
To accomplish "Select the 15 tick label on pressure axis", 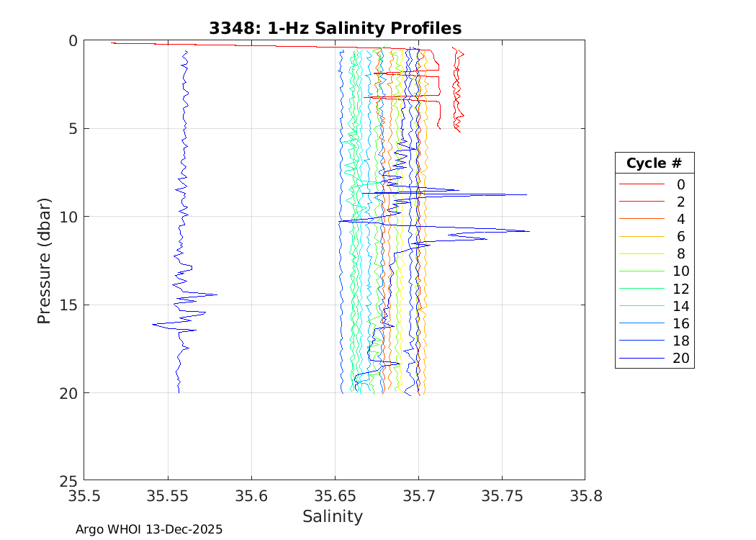I will click(x=68, y=305).
